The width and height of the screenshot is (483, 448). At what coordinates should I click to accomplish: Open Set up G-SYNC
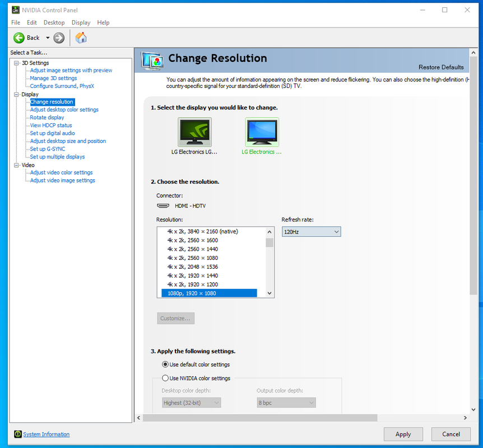pyautogui.click(x=48, y=149)
